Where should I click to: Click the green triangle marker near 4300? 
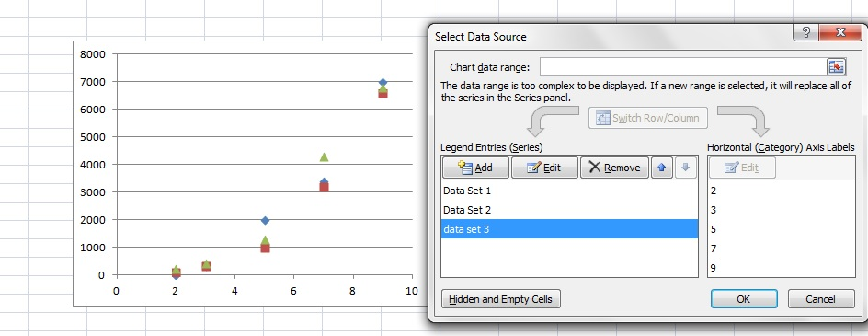point(324,156)
